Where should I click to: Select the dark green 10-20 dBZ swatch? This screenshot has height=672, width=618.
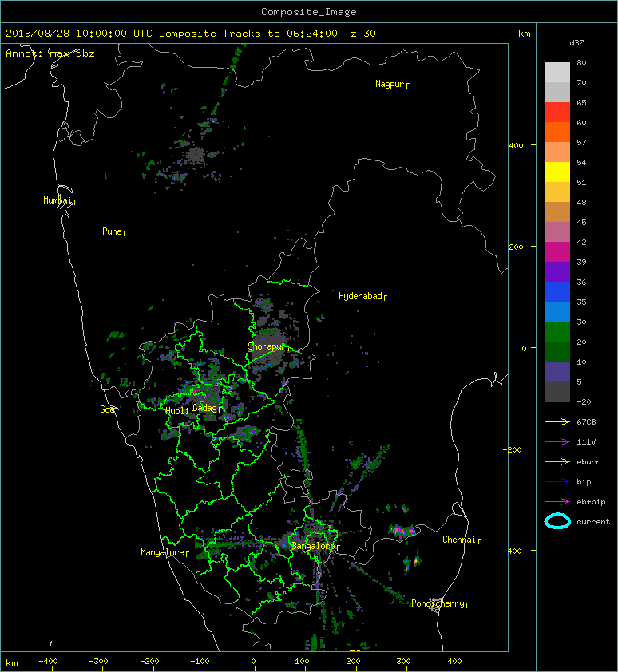(x=557, y=351)
